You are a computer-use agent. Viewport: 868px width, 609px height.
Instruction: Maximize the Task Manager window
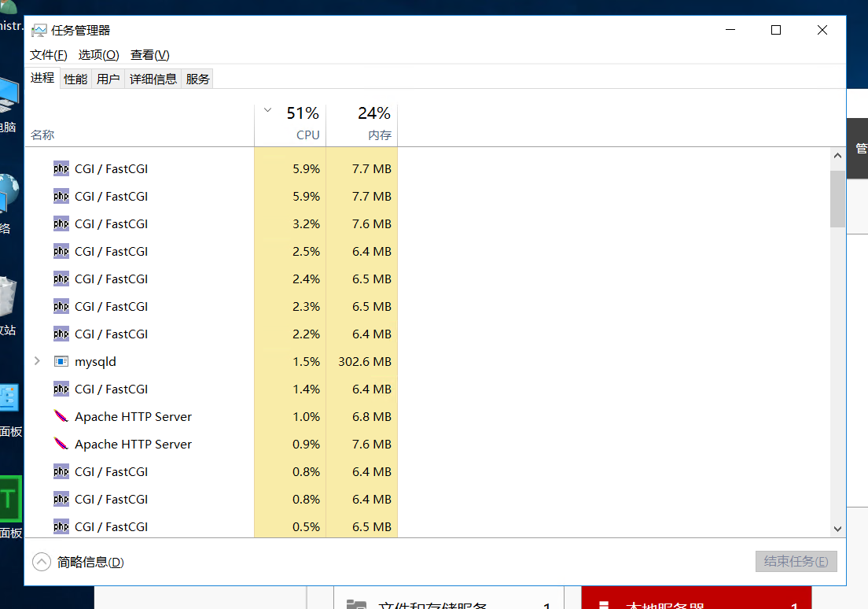pyautogui.click(x=776, y=30)
